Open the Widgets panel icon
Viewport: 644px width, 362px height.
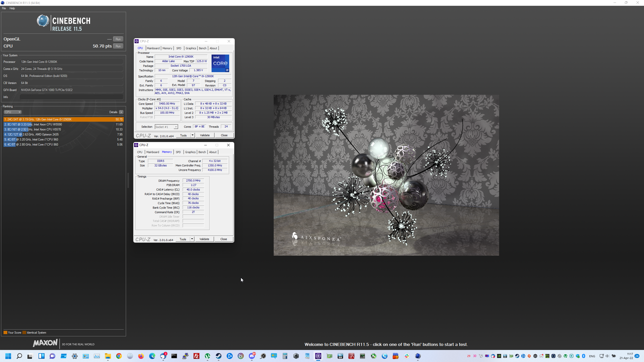click(x=41, y=356)
